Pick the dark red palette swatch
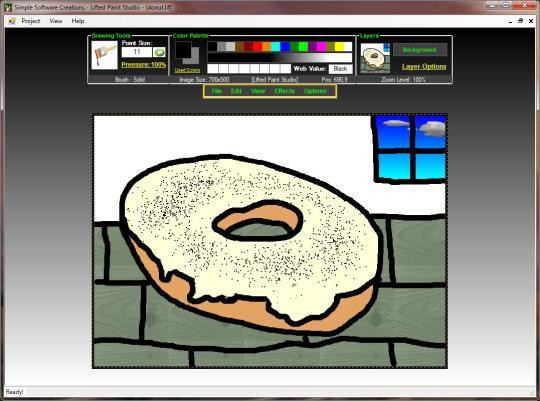Viewport: 540px width, 401px height. (248, 47)
